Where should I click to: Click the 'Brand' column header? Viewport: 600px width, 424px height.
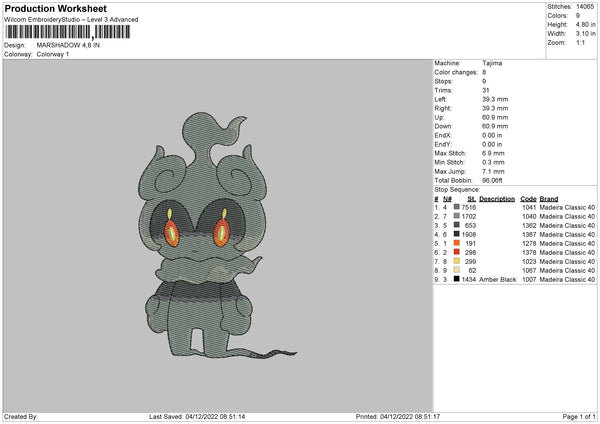click(549, 199)
